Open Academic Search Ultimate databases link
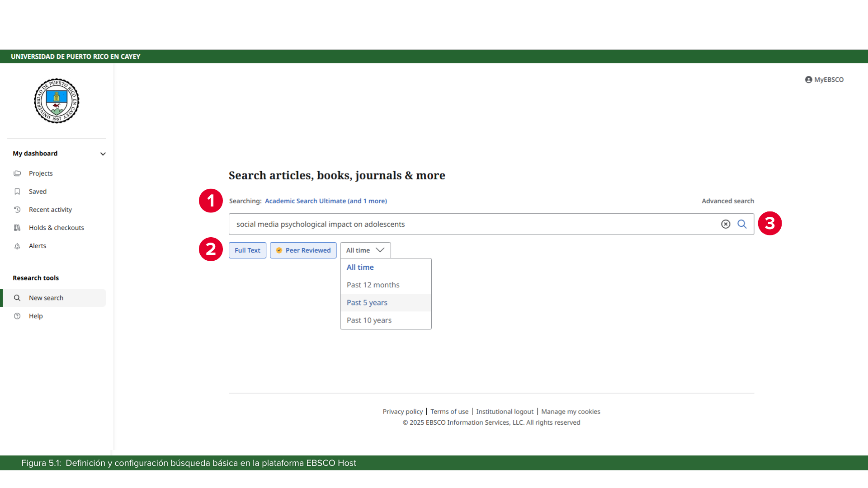The image size is (868, 488). click(325, 201)
